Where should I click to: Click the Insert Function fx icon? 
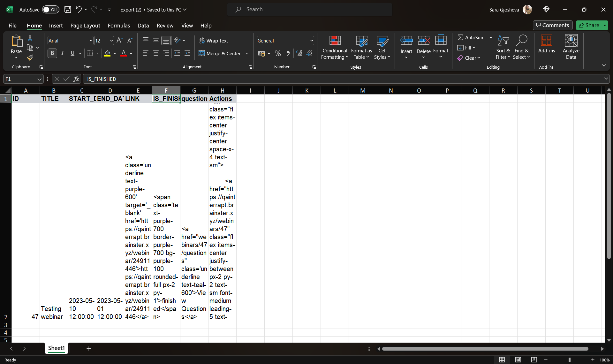click(x=76, y=79)
